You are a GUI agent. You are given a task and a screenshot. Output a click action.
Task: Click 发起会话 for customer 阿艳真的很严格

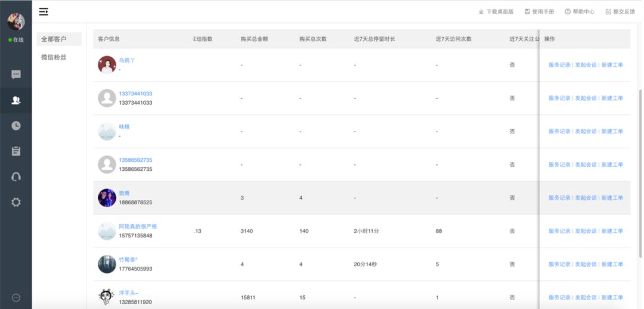586,231
